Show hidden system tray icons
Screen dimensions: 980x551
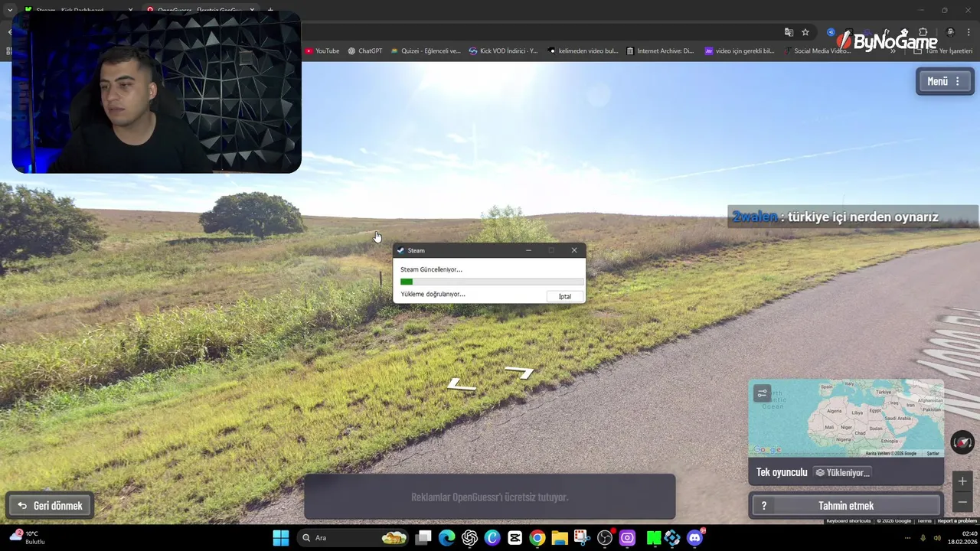point(908,538)
